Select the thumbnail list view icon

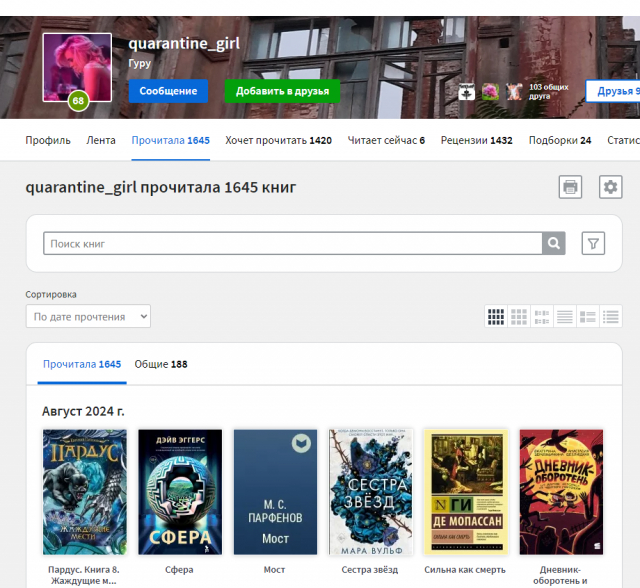(x=588, y=316)
